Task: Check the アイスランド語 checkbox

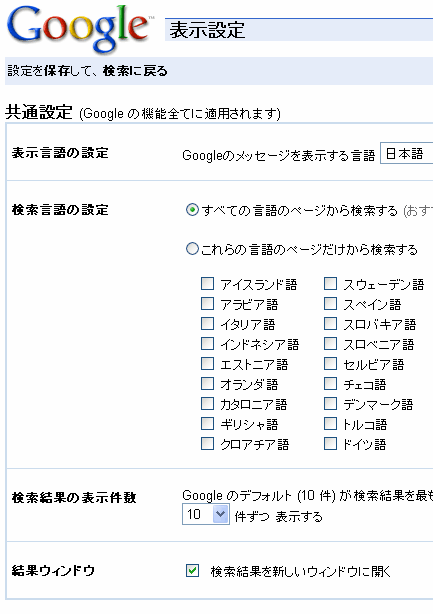Action: tap(207, 284)
